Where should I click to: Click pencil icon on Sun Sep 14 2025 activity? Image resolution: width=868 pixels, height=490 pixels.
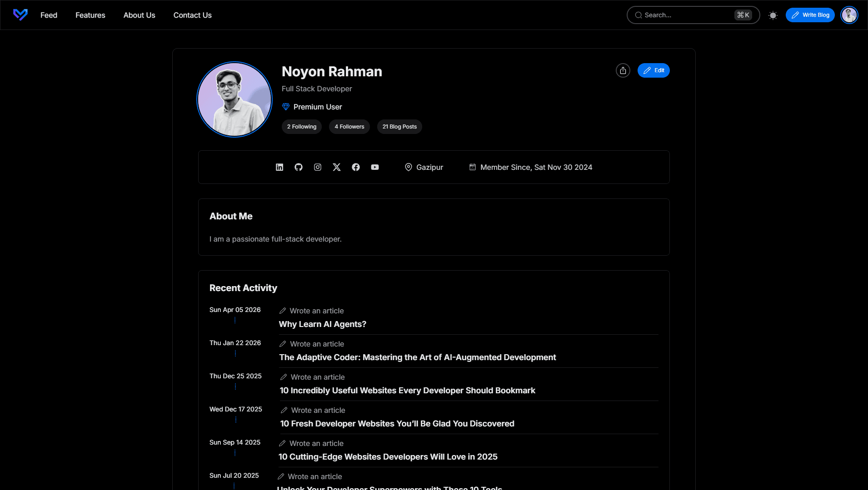(x=282, y=443)
